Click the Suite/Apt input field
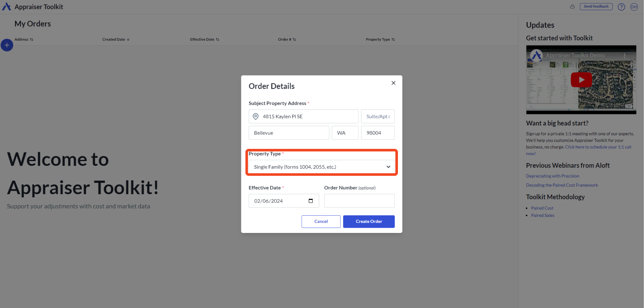The image size is (644, 308). pos(378,116)
